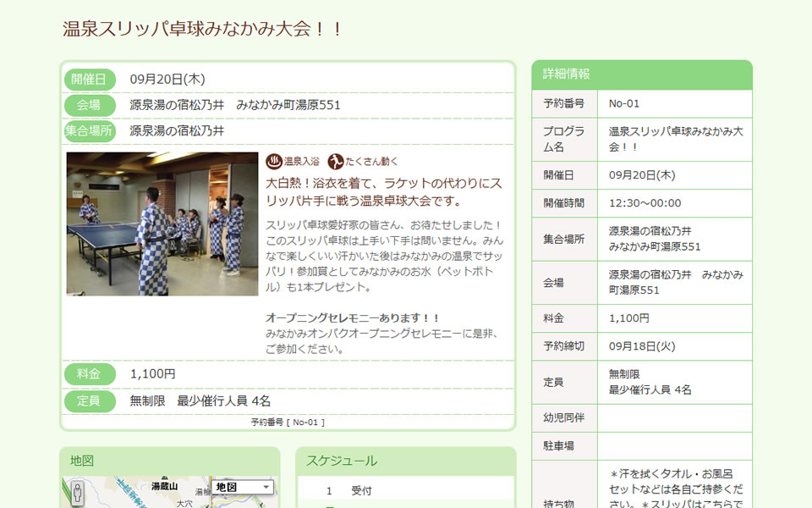The image size is (812, 508).
Task: Click schedule item 1 受付
Action: [x=349, y=490]
